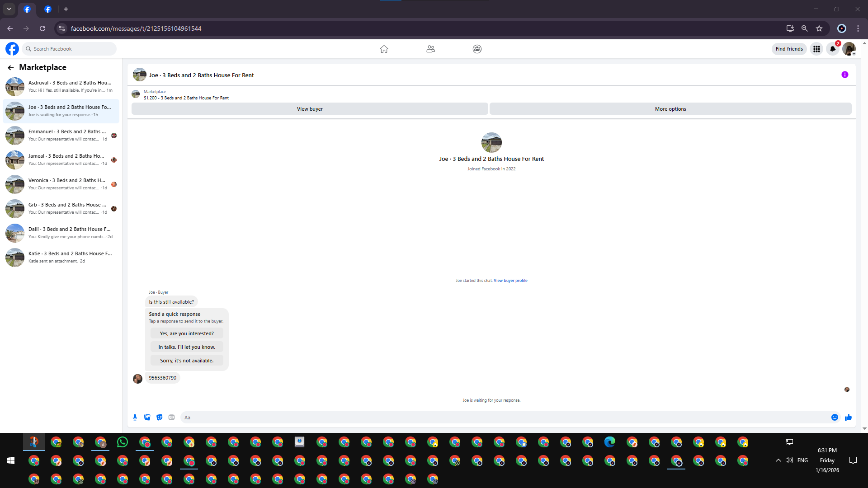Send quick response "Yes, are you interested?"

point(187,333)
